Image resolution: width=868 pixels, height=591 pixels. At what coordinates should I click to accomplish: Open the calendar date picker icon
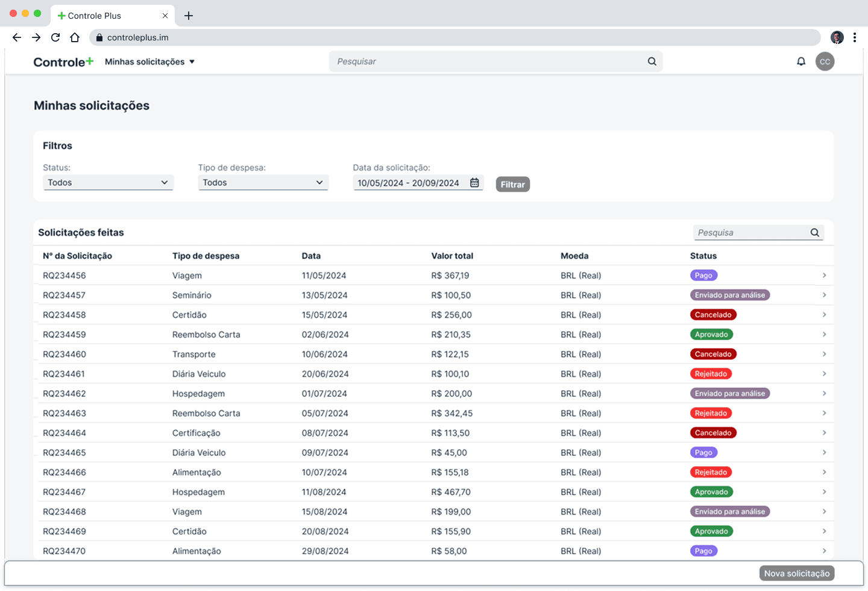pos(474,183)
